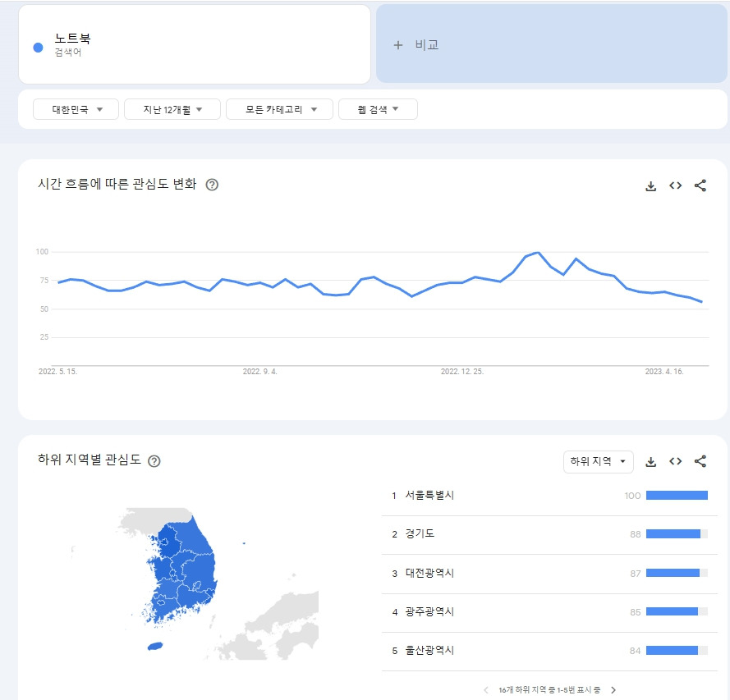The width and height of the screenshot is (730, 700).
Task: Go to next page of subregions
Action: pyautogui.click(x=613, y=690)
